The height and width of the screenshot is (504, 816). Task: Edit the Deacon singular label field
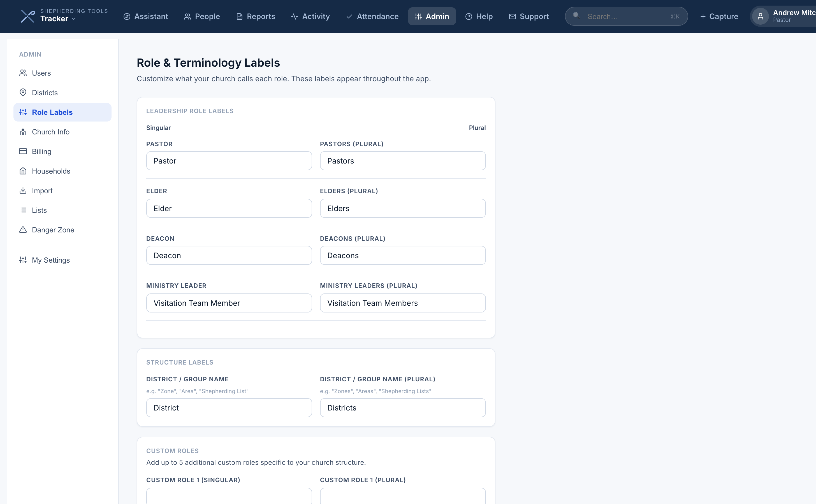[229, 255]
